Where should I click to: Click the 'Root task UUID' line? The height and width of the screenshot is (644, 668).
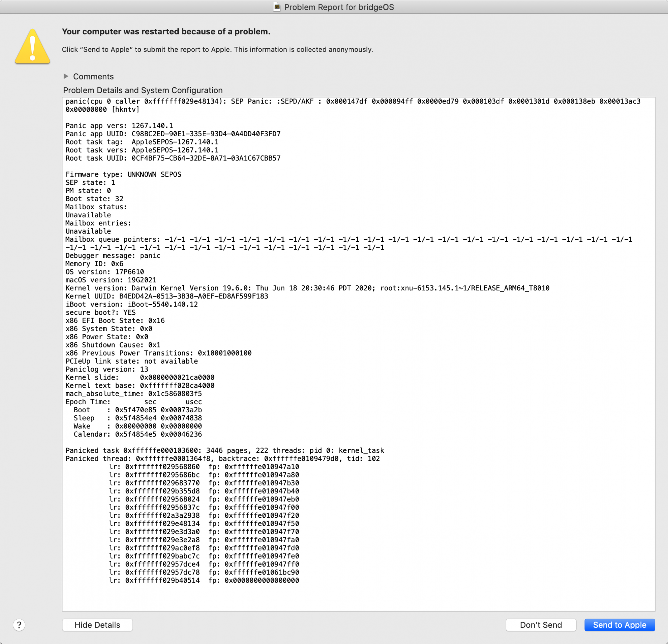pyautogui.click(x=173, y=158)
